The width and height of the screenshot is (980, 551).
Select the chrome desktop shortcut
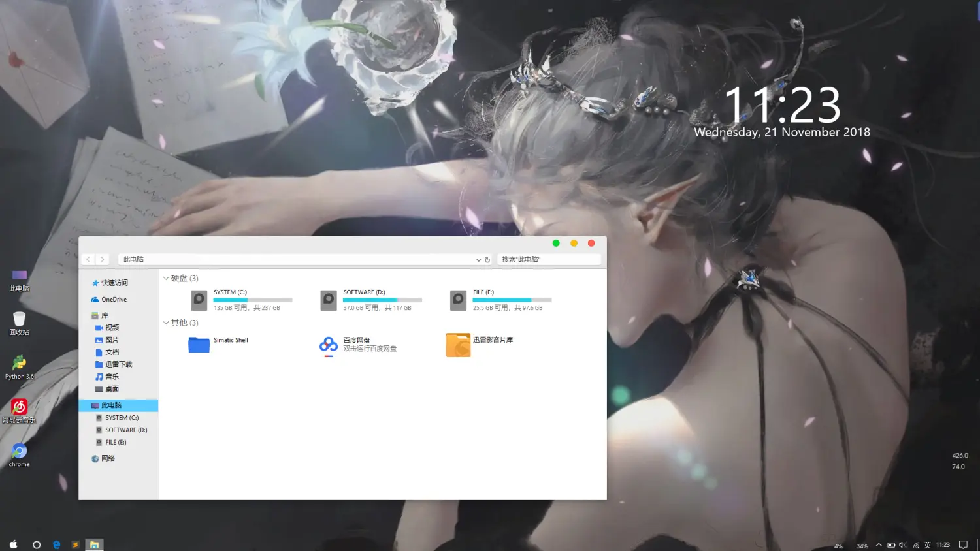tap(19, 456)
